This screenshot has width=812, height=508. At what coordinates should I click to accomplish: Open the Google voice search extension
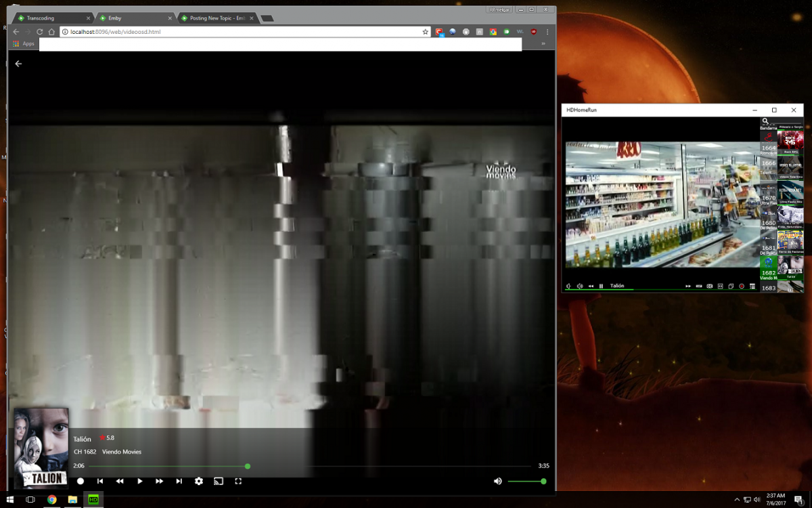(493, 32)
